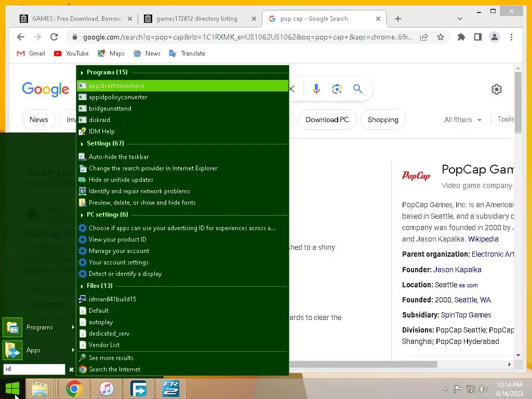Open the Default file result

point(182,311)
